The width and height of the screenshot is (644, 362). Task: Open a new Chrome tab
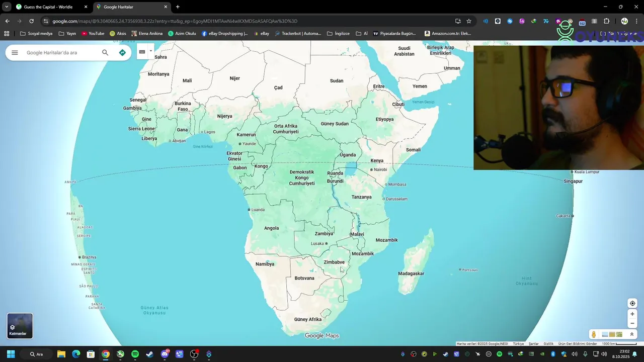(x=178, y=7)
